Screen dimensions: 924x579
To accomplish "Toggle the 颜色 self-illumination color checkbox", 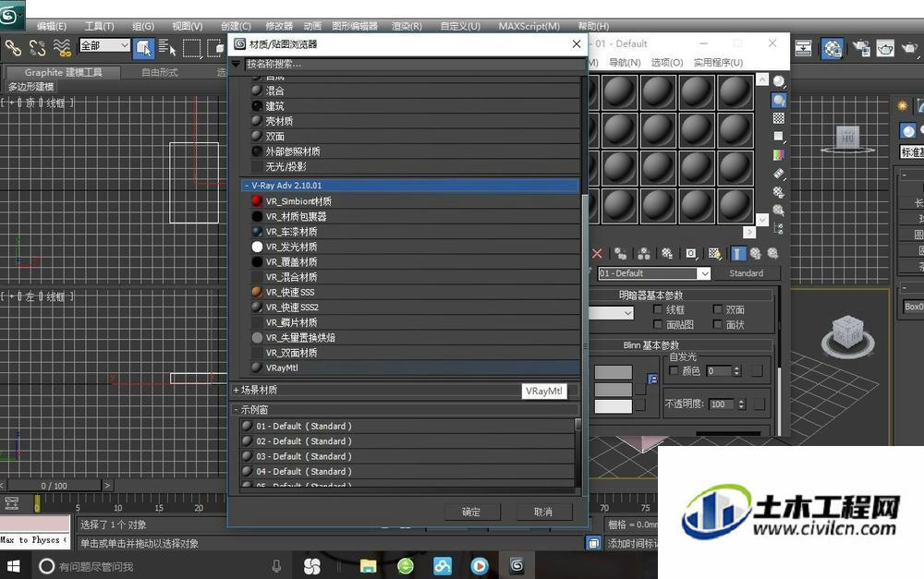I will point(675,370).
